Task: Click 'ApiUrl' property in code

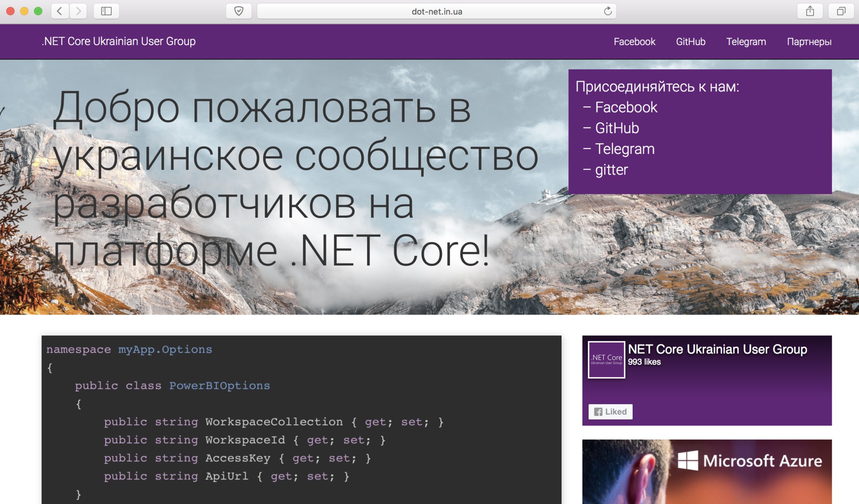Action: pyautogui.click(x=227, y=476)
